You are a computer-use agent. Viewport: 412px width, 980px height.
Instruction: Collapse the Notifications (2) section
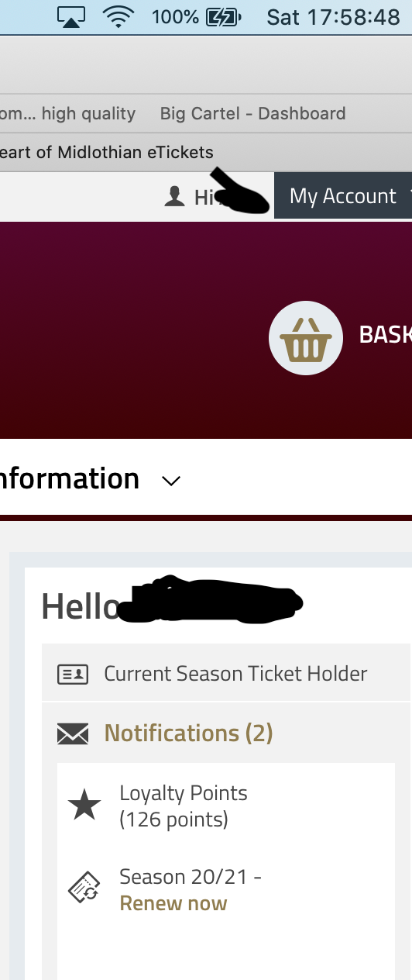click(188, 733)
